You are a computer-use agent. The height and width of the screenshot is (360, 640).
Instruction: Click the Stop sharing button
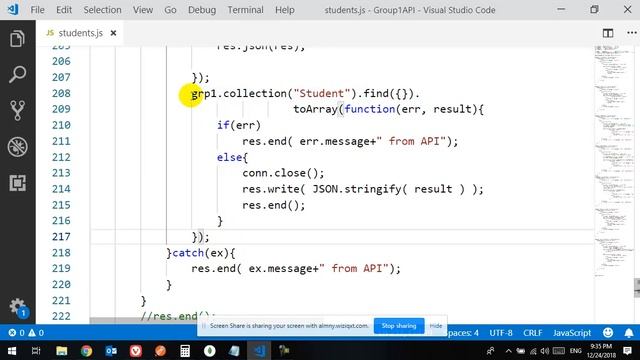[399, 326]
